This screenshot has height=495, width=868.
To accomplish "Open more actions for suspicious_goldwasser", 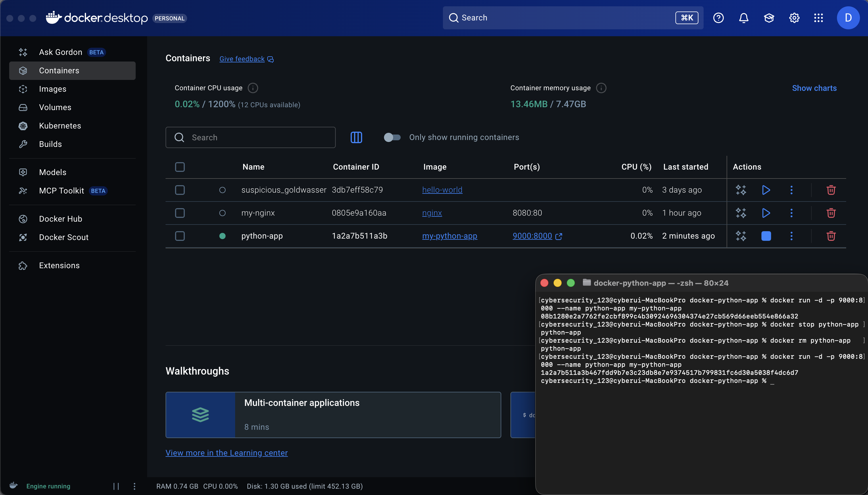I will coord(791,190).
